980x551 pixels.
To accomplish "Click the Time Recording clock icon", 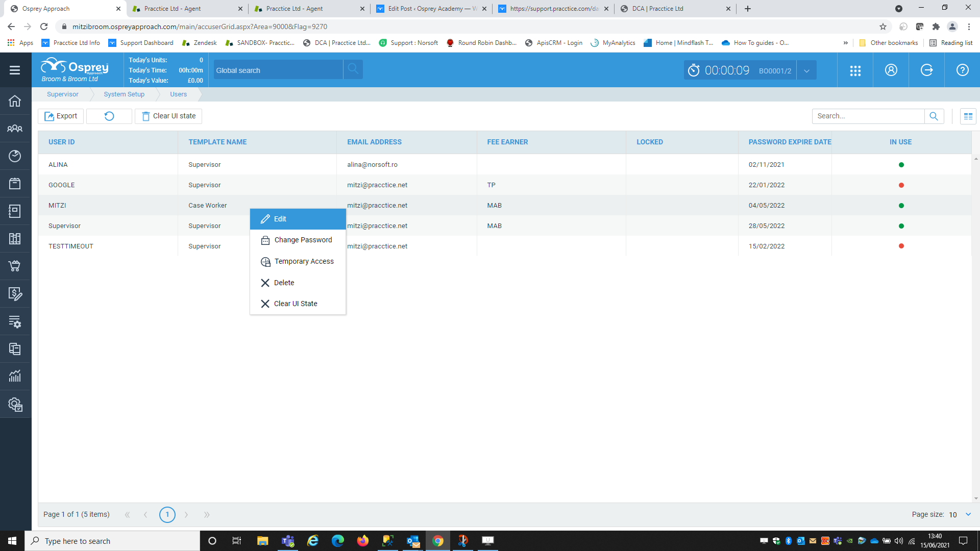I will pos(15,156).
